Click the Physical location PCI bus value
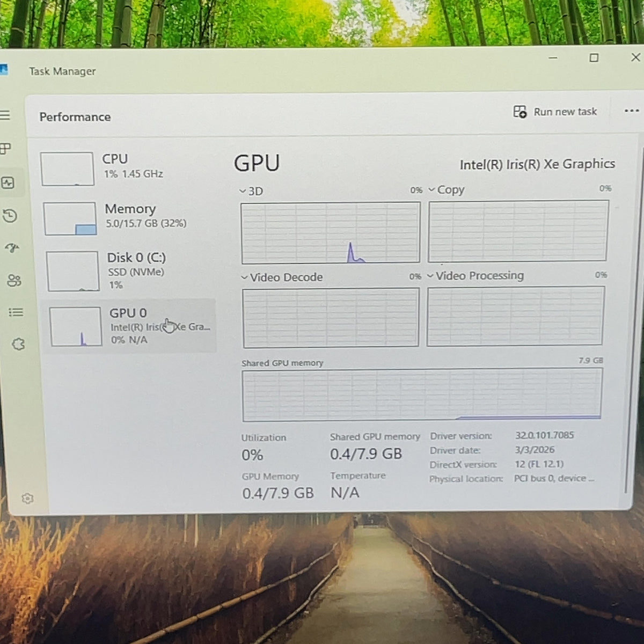The width and height of the screenshot is (644, 644). coord(554,478)
